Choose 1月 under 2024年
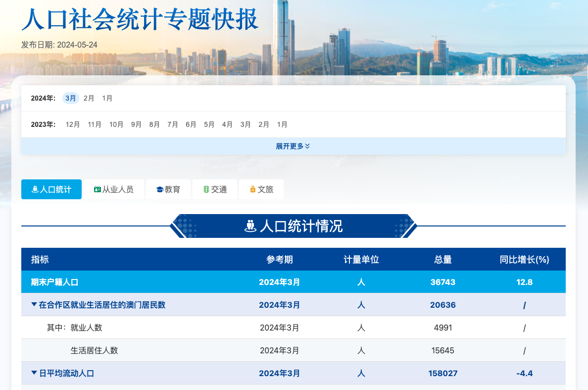The width and height of the screenshot is (588, 390). coord(107,98)
